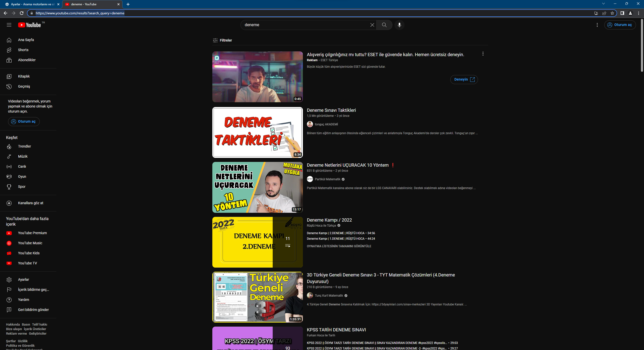Open the Deneme Kampı 2022 playlist thumbnail

[258, 242]
